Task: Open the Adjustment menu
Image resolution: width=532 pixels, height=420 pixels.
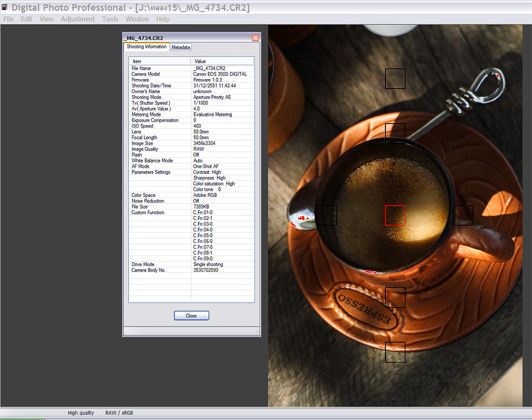Action: 77,19
